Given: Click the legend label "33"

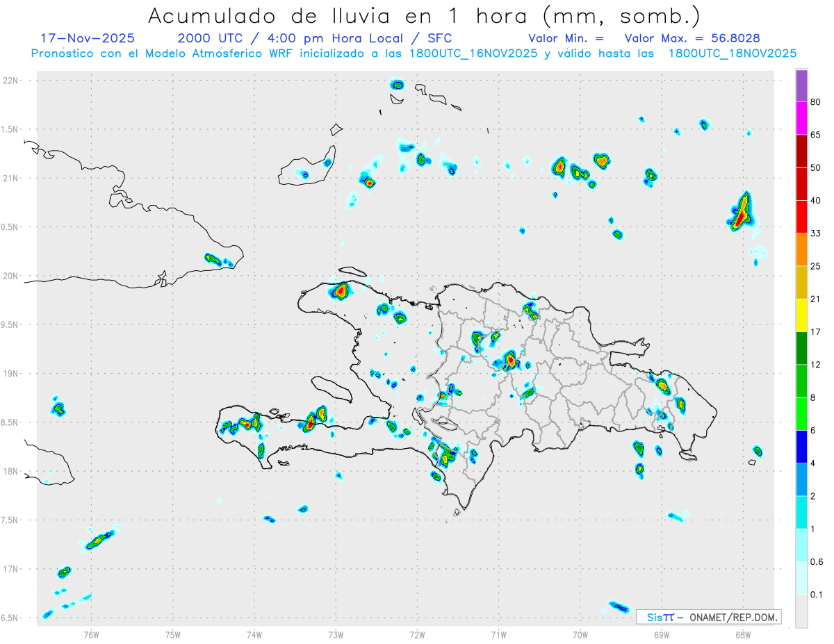Looking at the screenshot, I should [816, 233].
